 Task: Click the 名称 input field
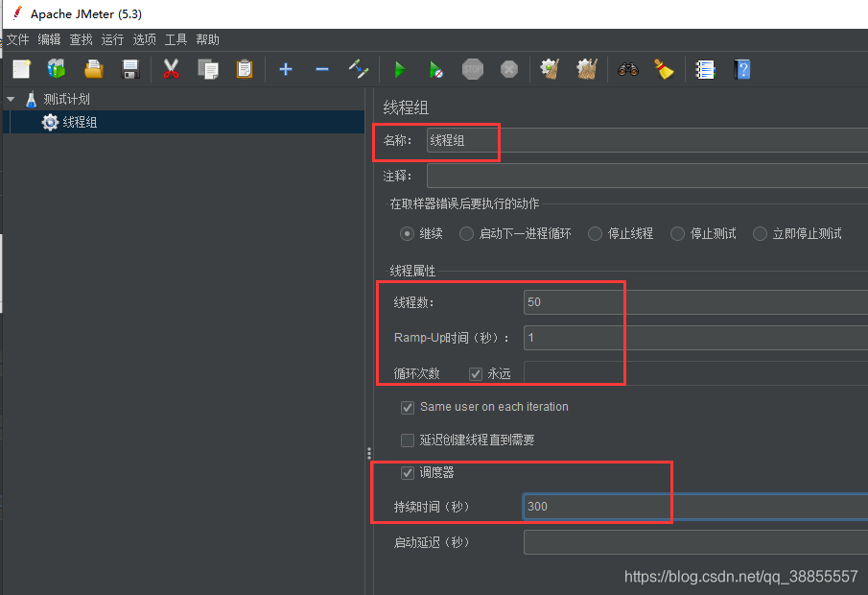click(647, 140)
